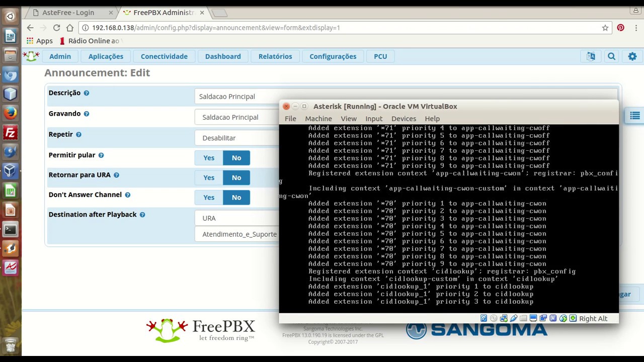644x362 pixels.
Task: Launch FileZilla from the Ubuntu dock
Action: click(x=10, y=133)
